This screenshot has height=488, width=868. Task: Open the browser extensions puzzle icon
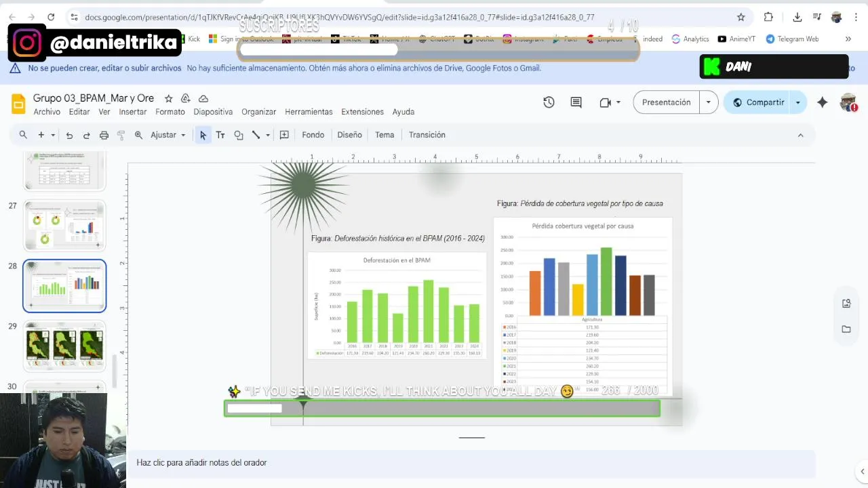click(x=768, y=17)
